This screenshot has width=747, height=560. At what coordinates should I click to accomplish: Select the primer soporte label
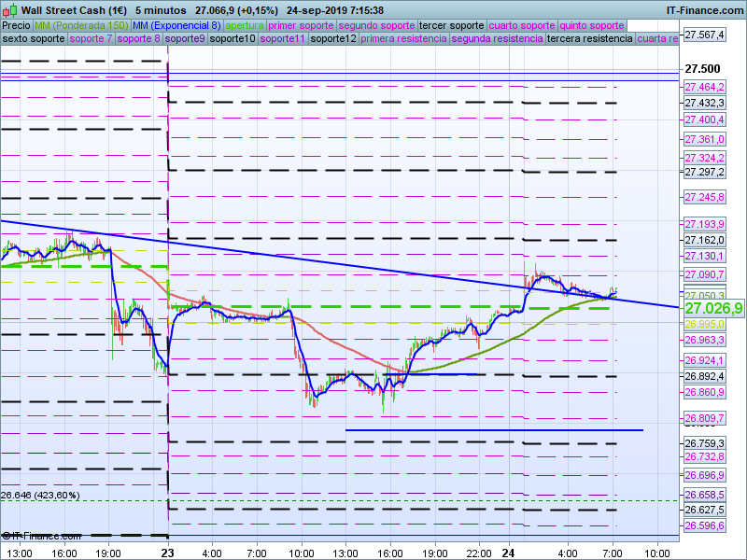tap(301, 25)
